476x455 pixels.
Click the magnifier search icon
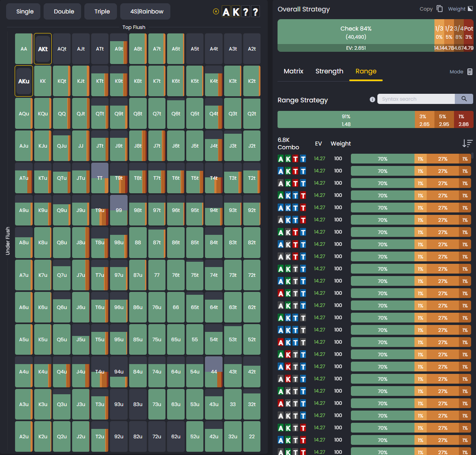click(465, 99)
